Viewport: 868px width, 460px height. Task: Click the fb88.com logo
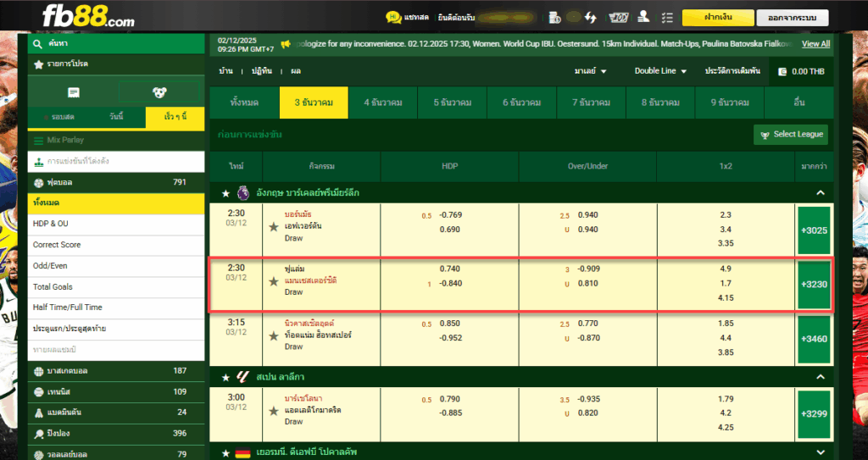(x=88, y=15)
